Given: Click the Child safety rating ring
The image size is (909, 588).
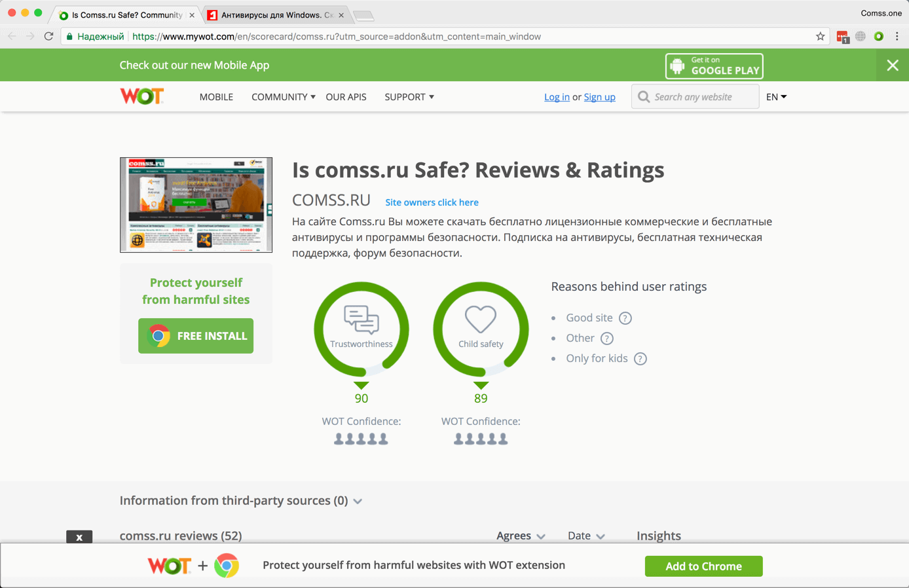Looking at the screenshot, I should click(x=481, y=329).
